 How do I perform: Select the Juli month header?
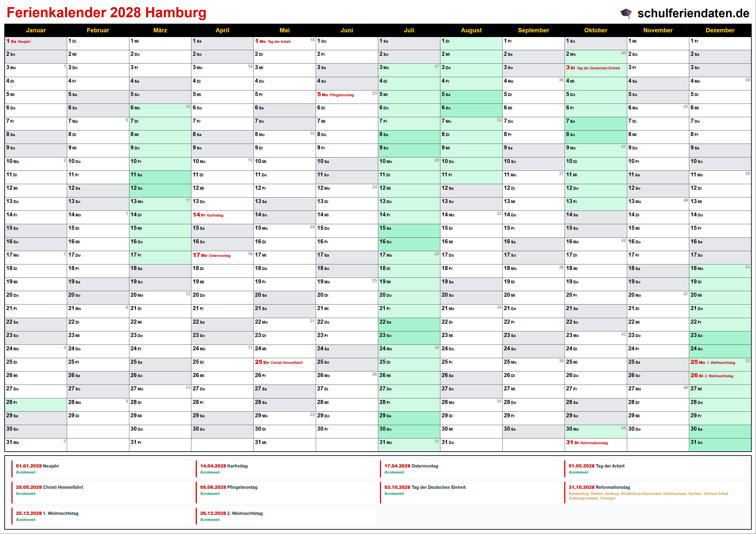[x=409, y=30]
